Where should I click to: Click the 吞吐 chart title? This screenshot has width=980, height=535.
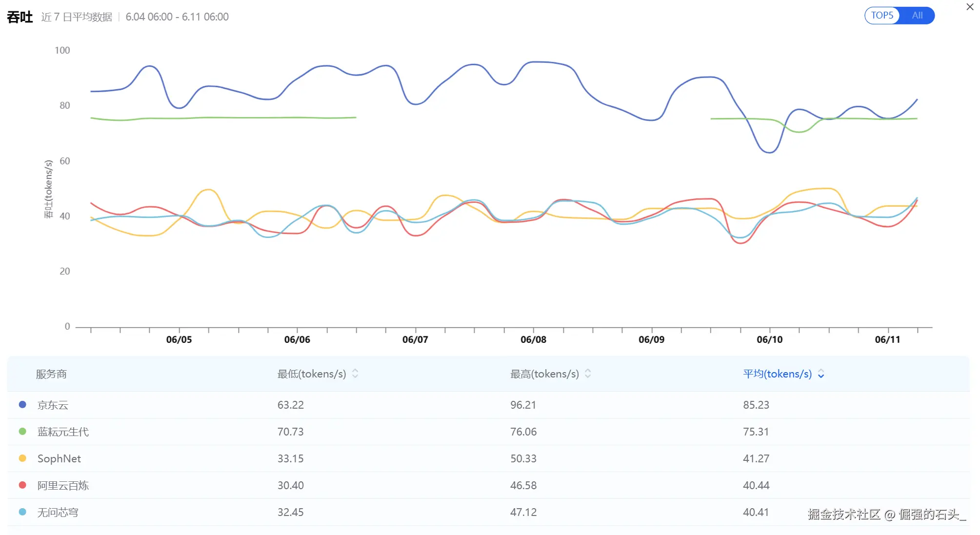click(20, 17)
